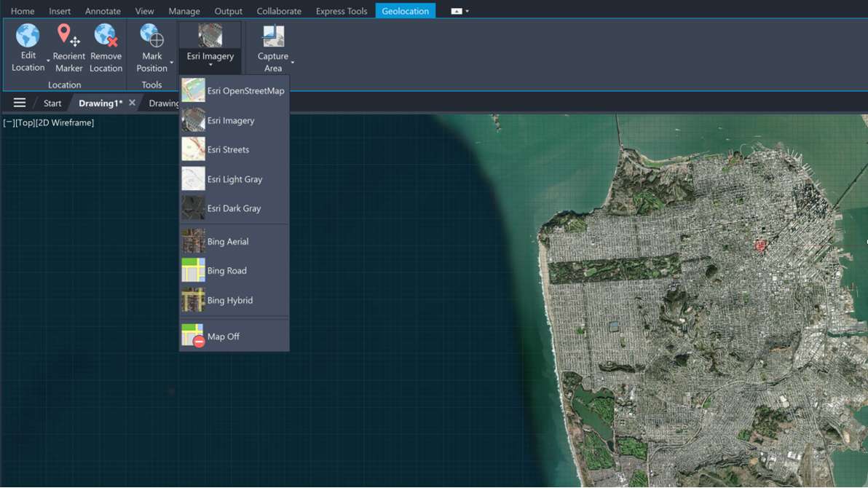Select the Drawing1* file tab
The image size is (868, 488).
point(100,103)
